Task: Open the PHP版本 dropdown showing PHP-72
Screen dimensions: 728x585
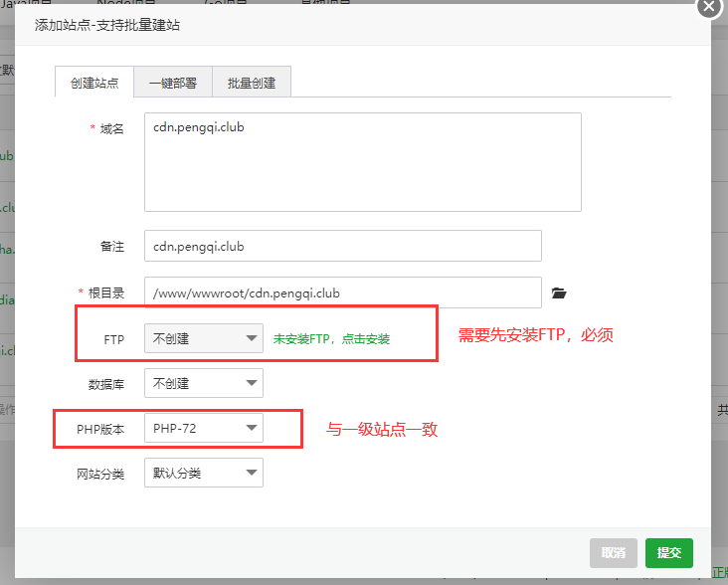Action: coord(203,428)
